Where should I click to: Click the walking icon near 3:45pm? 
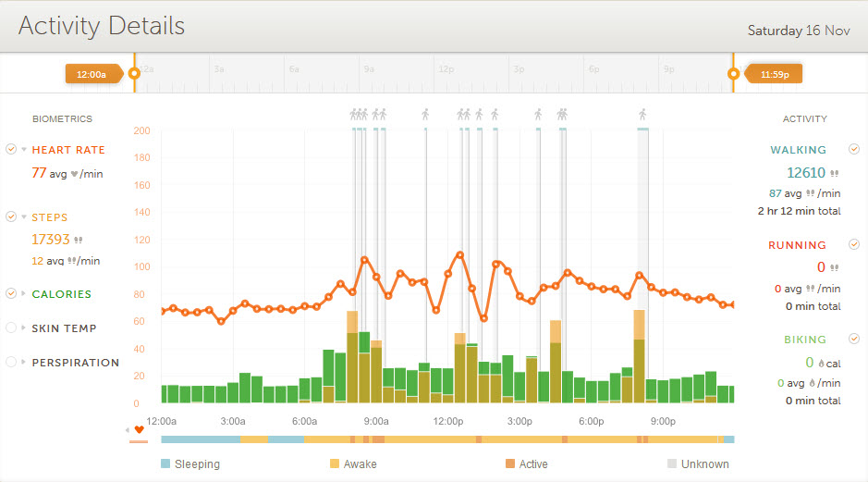click(538, 115)
